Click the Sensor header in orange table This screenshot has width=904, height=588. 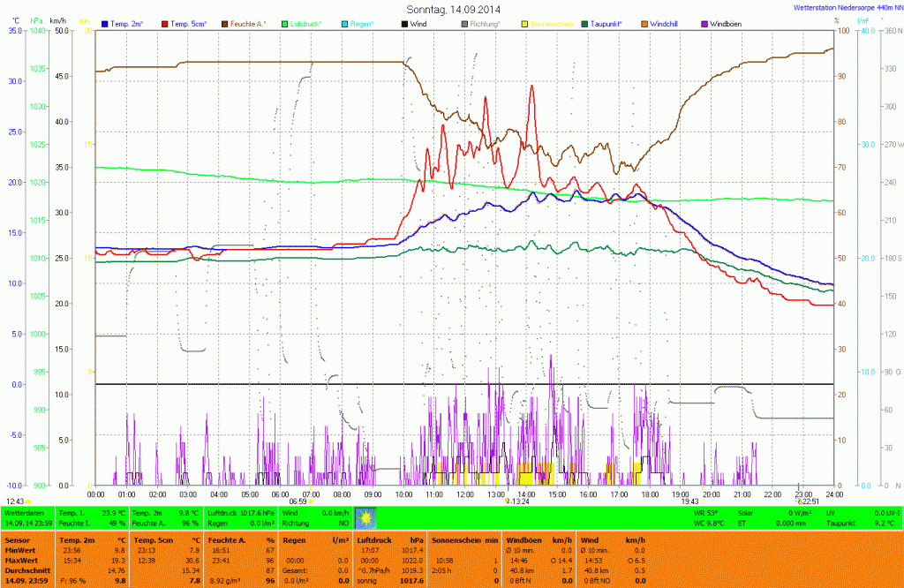coord(18,539)
